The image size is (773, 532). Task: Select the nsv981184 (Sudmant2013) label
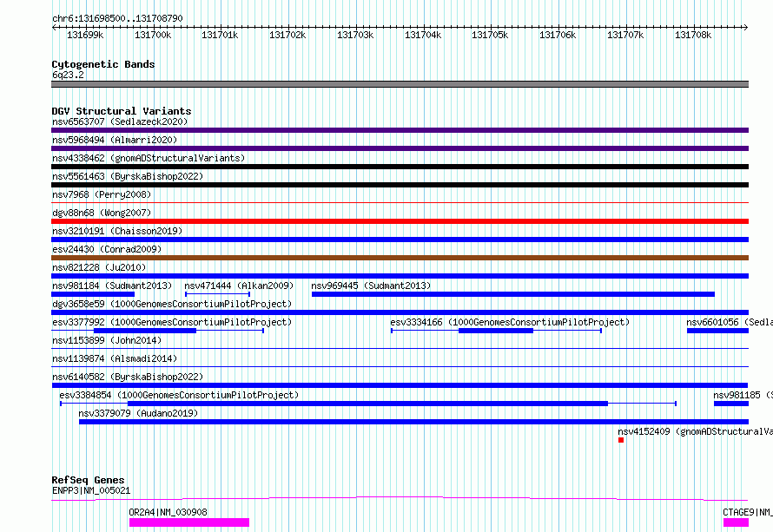[x=112, y=286]
